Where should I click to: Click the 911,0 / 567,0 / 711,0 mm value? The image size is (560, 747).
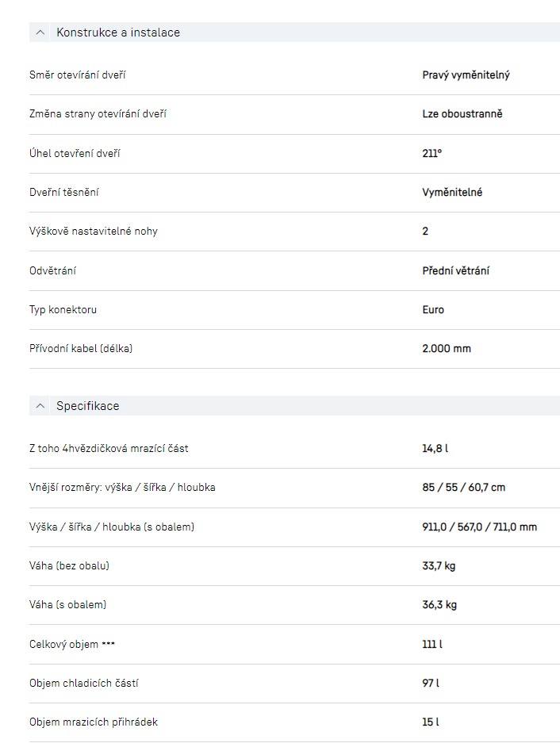(479, 527)
